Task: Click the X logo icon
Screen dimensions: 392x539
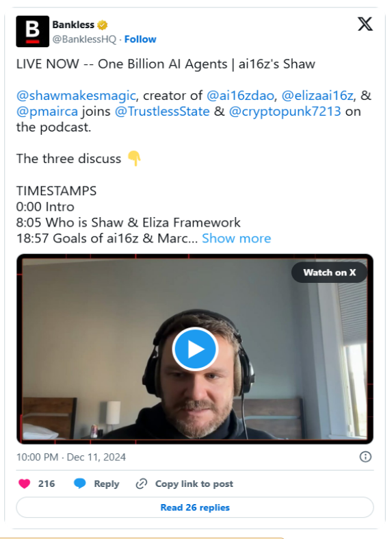Action: [365, 24]
